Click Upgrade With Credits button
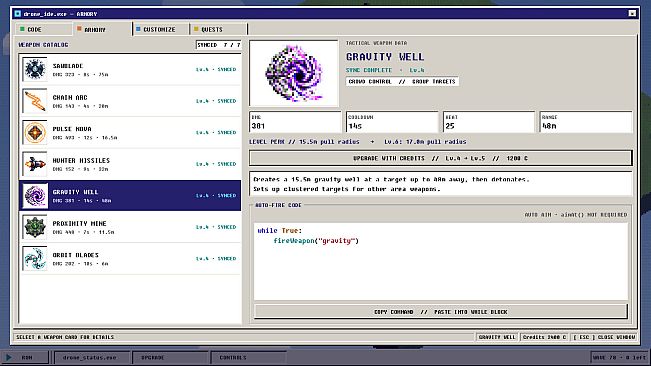The width and height of the screenshot is (651, 366). point(441,158)
